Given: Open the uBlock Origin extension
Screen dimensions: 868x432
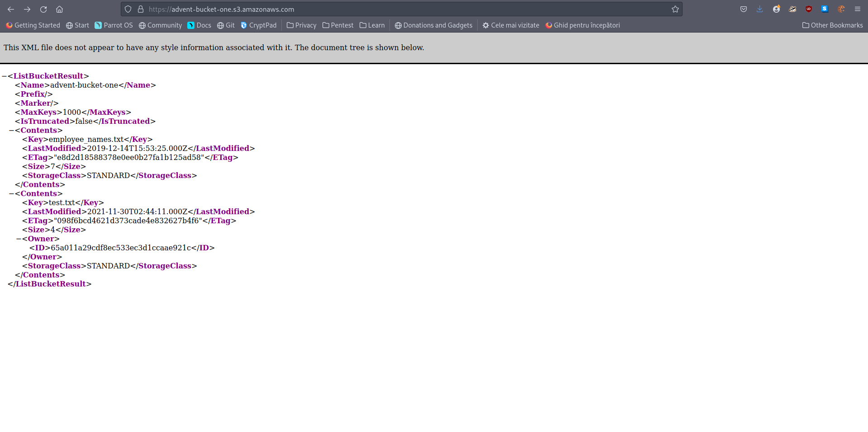Looking at the screenshot, I should [x=808, y=9].
